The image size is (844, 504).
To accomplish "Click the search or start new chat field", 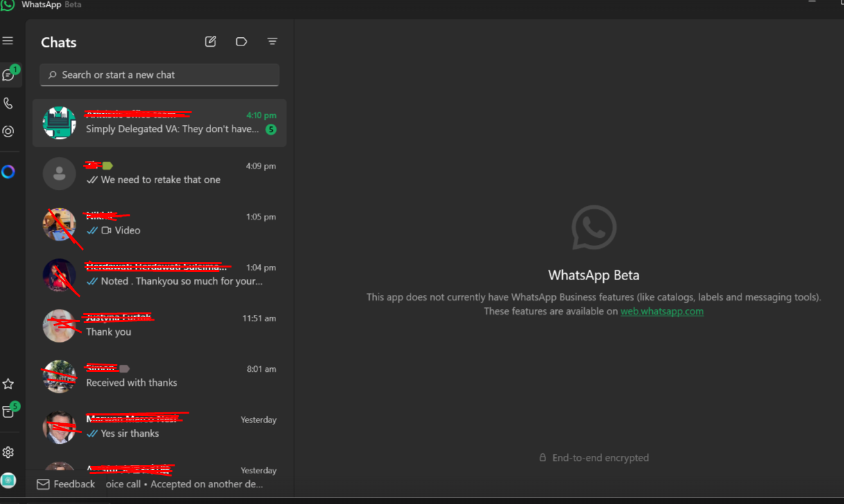I will coord(159,75).
